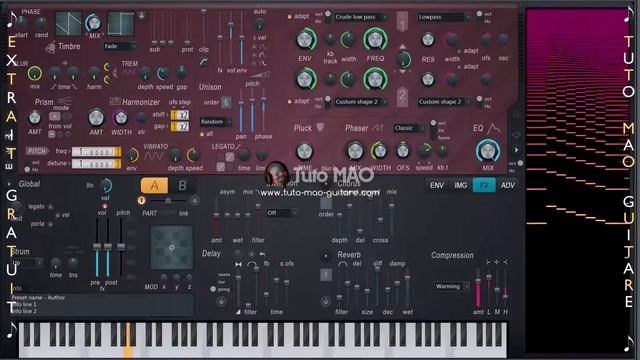This screenshot has width=640, height=360.
Task: Toggle the Phaser oct/Hz/harm switch
Action: [433, 130]
